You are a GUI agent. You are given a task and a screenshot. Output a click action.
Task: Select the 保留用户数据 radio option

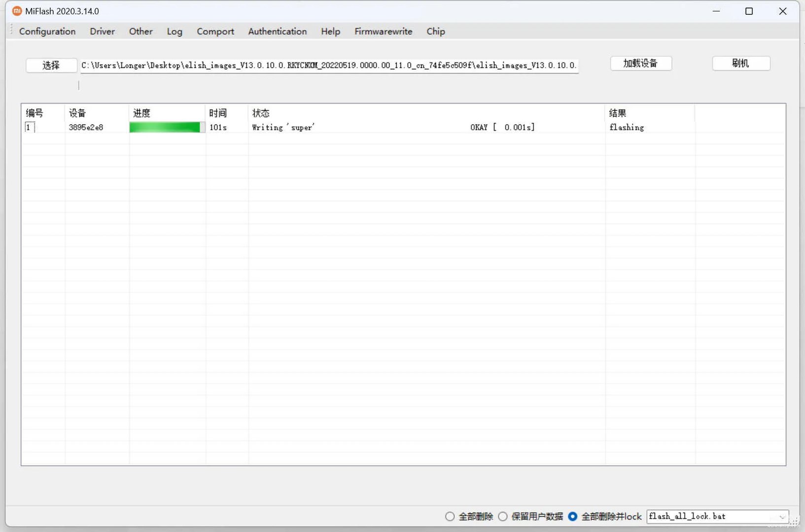click(x=503, y=516)
